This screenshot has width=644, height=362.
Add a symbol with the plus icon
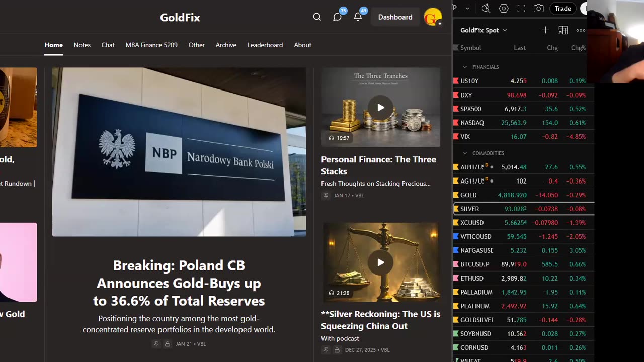point(545,30)
